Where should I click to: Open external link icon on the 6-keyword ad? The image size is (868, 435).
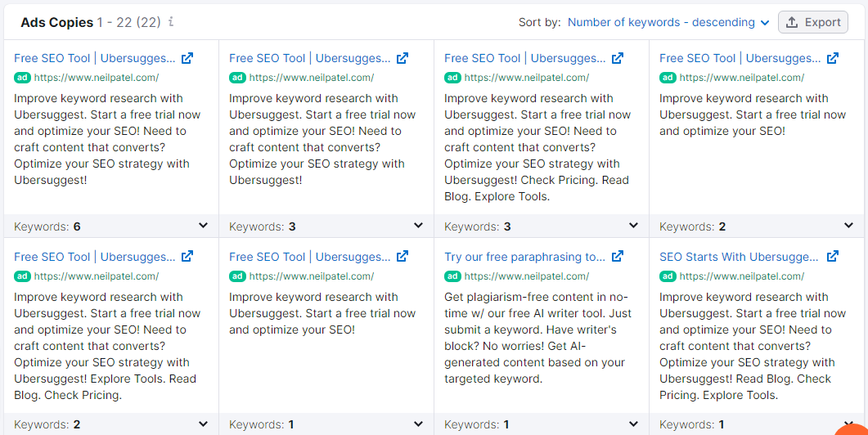[x=187, y=57]
